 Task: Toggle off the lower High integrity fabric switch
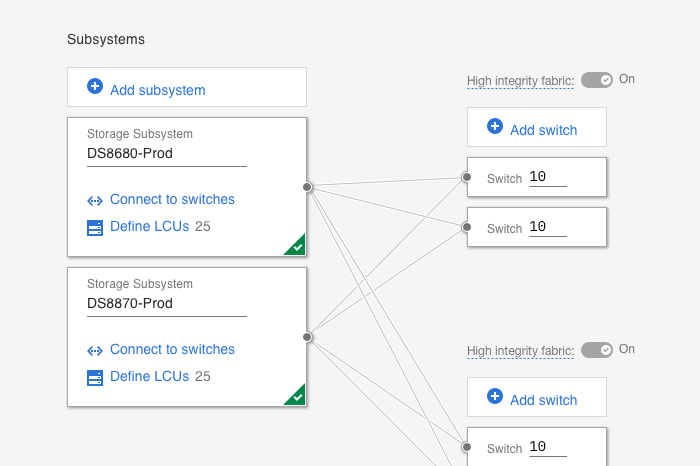[x=597, y=350]
